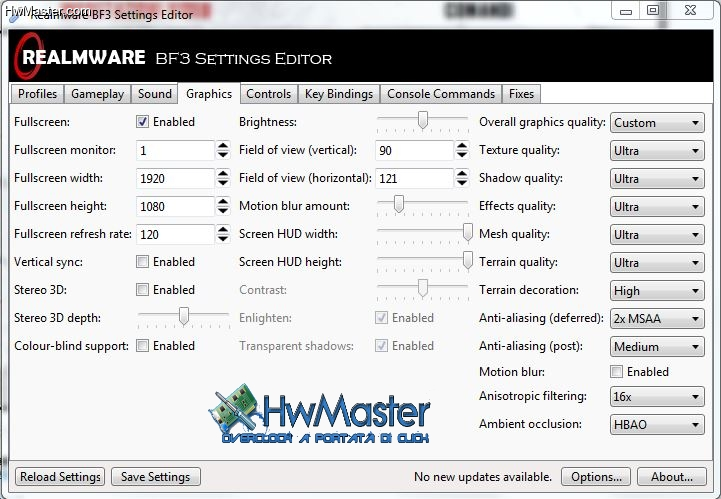Close the BF3 Settings Editor window
The image size is (721, 499).
[x=690, y=11]
